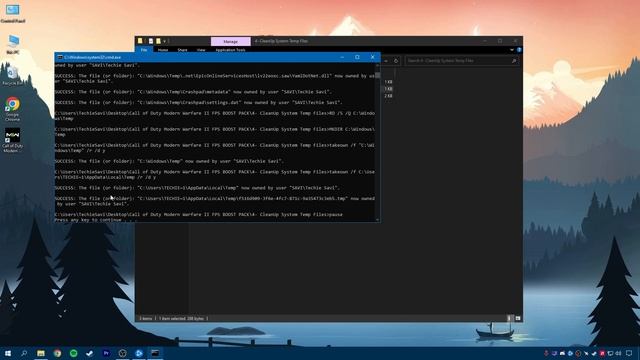Open Chrome from the taskbar
Viewport: 640px width, 360px height.
[57, 353]
